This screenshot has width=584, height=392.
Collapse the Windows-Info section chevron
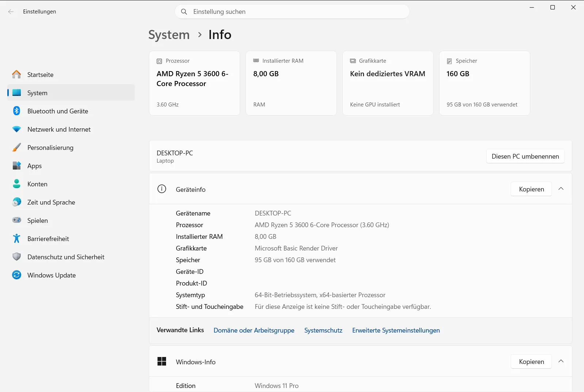click(561, 361)
